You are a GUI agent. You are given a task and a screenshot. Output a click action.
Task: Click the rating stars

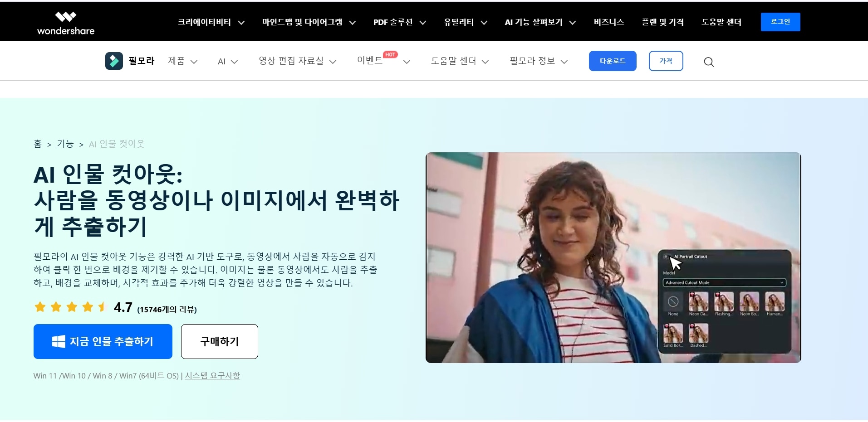click(x=70, y=307)
